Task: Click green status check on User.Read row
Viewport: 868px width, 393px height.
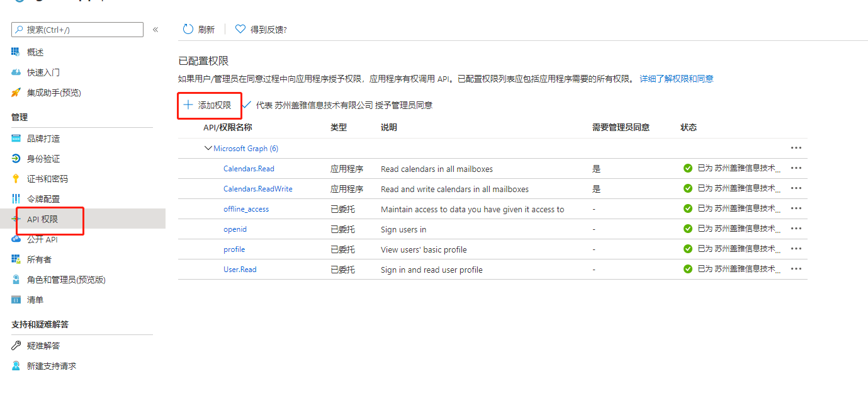Action: 688,269
